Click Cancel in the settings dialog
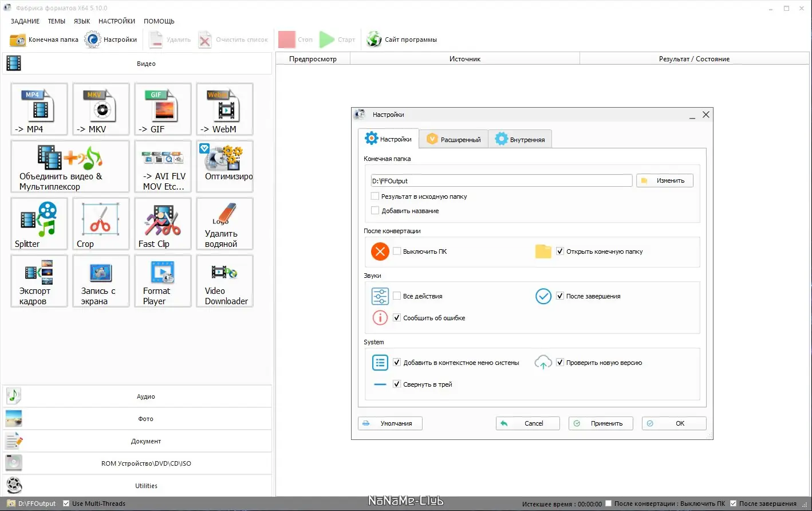Image resolution: width=812 pixels, height=511 pixels. 527,423
